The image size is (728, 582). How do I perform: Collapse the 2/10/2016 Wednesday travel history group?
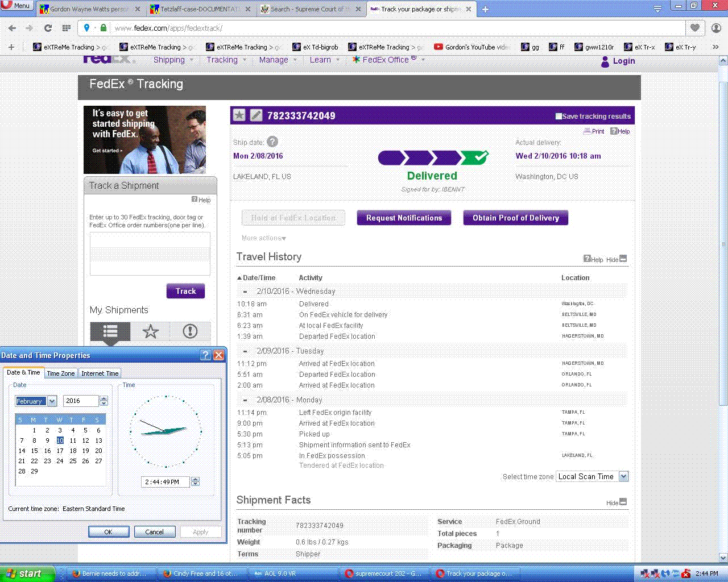click(245, 292)
